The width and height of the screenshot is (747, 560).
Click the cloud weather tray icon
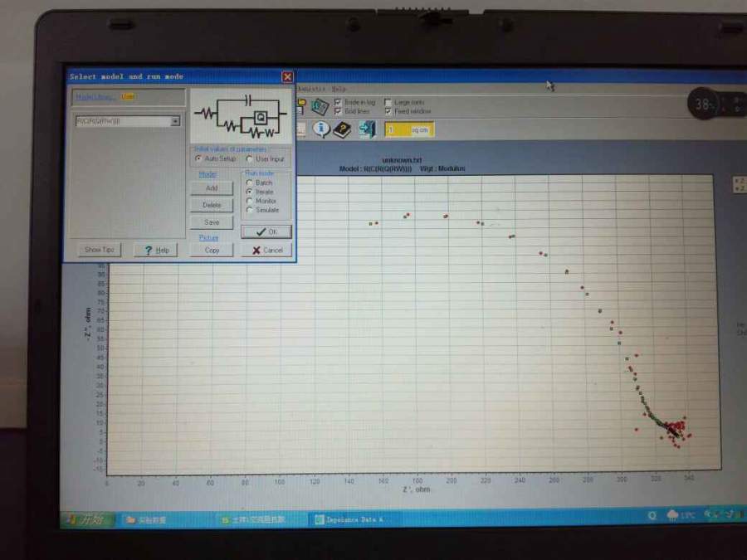click(672, 515)
